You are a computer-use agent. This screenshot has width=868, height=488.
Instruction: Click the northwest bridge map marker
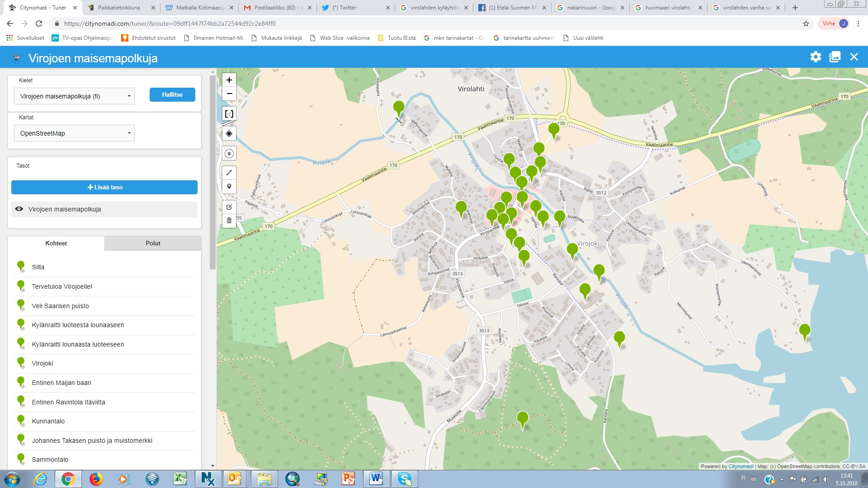[399, 108]
